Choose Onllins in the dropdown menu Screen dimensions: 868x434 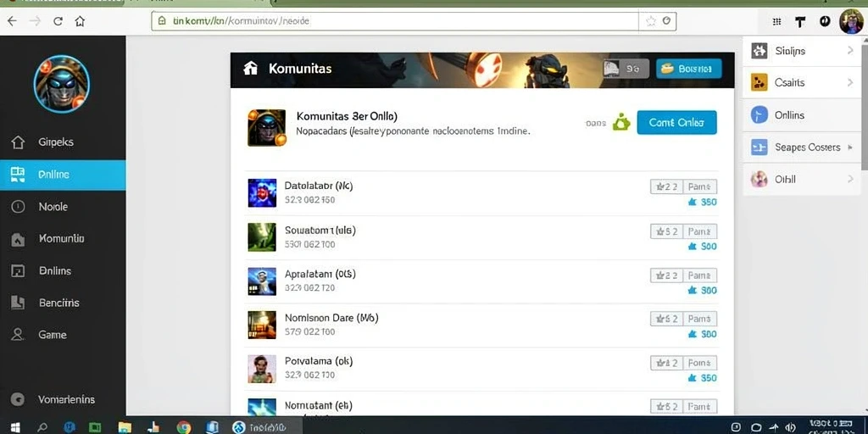802,115
